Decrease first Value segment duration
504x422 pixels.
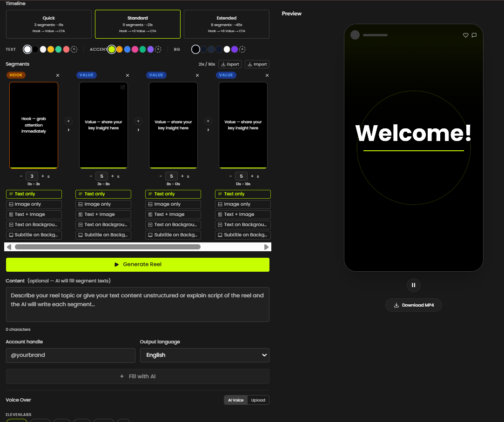point(91,176)
